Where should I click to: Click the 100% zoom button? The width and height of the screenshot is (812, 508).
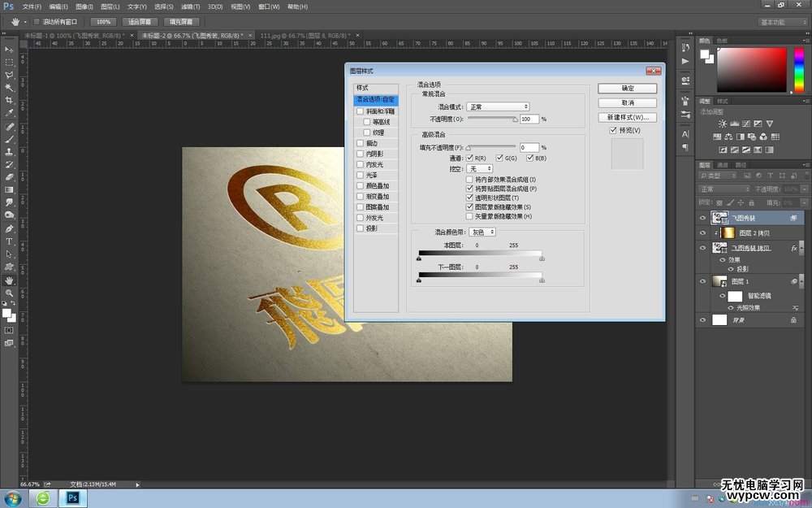pos(103,22)
